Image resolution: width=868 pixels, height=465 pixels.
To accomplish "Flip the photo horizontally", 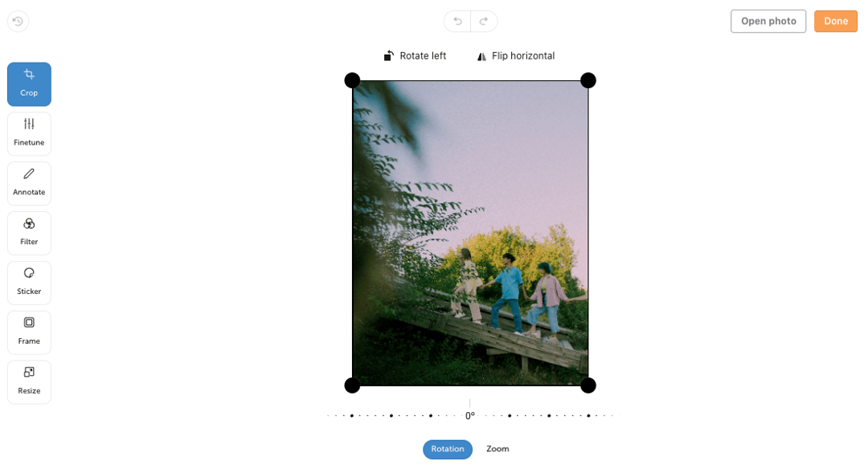I will coord(516,56).
